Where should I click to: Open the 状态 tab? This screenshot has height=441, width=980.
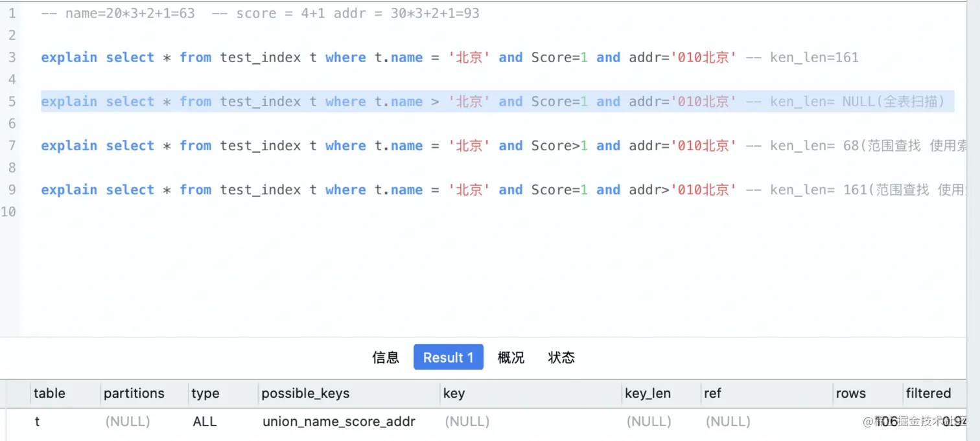[x=561, y=357]
